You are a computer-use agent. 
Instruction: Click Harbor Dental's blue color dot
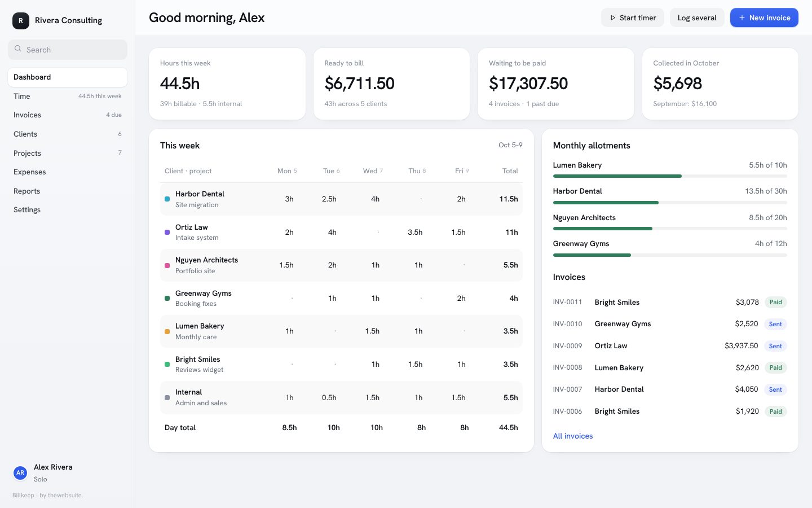[167, 199]
